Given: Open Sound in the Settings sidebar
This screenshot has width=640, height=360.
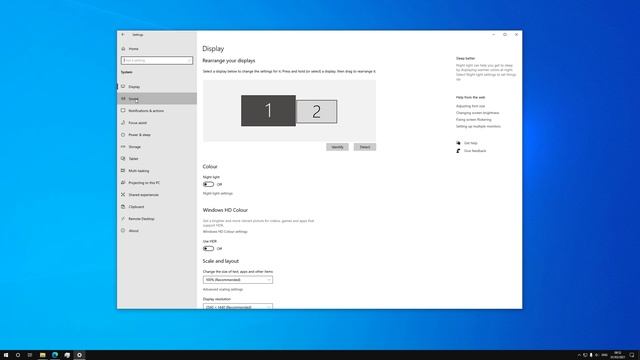Looking at the screenshot, I should pyautogui.click(x=157, y=98).
